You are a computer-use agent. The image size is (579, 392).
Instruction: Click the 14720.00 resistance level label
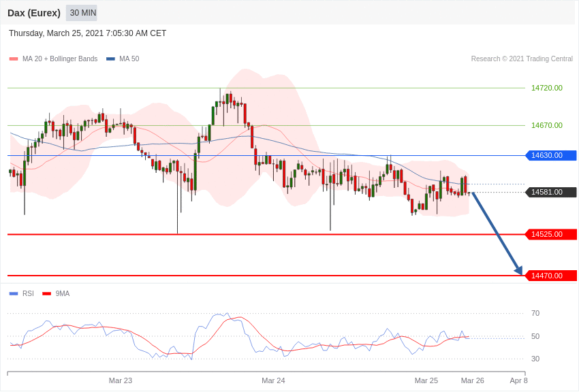(x=547, y=88)
